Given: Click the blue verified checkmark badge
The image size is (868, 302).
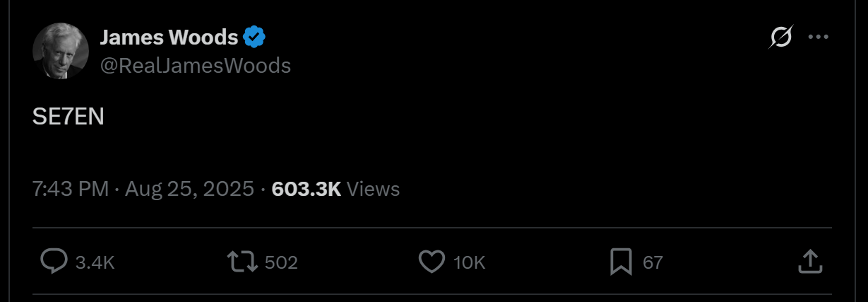Looking at the screenshot, I should pyautogui.click(x=254, y=37).
